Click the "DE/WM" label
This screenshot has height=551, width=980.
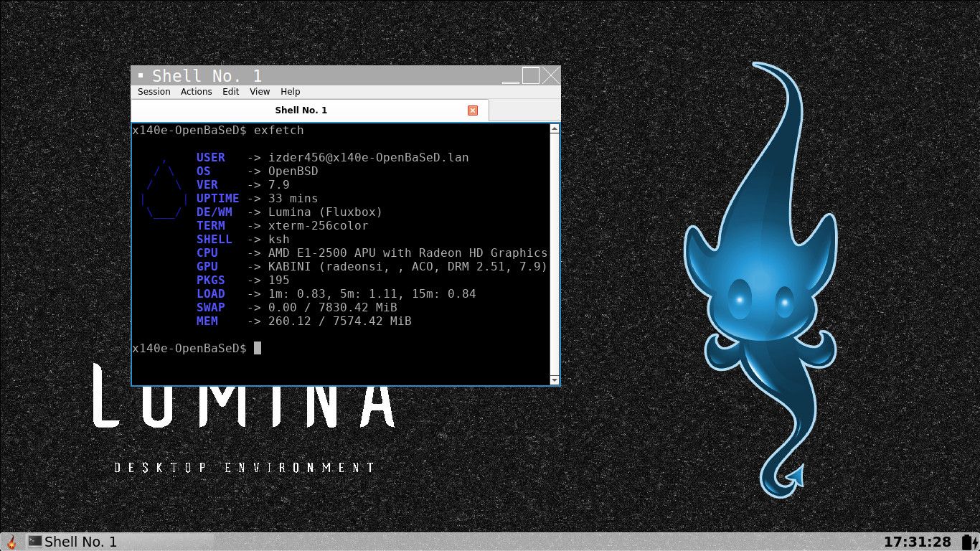coord(215,212)
